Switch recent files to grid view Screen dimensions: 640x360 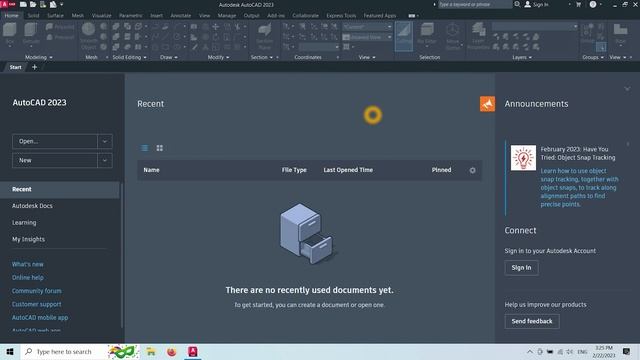click(x=160, y=148)
